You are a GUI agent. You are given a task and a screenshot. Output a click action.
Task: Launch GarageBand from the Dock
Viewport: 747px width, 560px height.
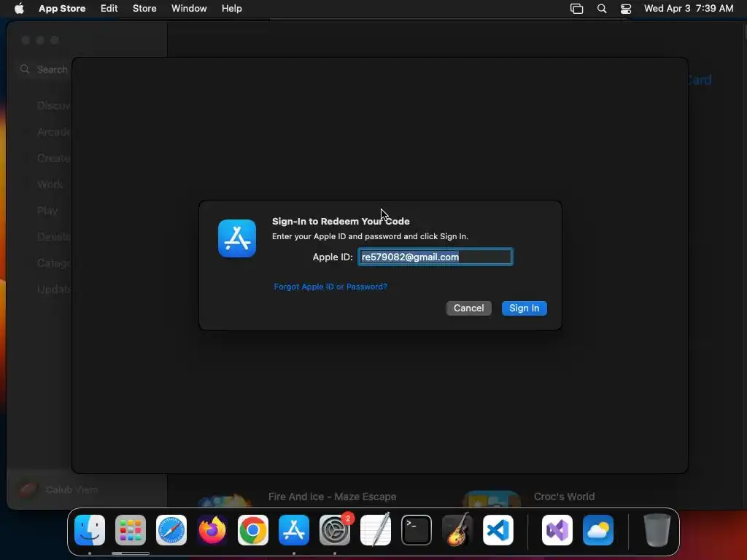point(457,530)
